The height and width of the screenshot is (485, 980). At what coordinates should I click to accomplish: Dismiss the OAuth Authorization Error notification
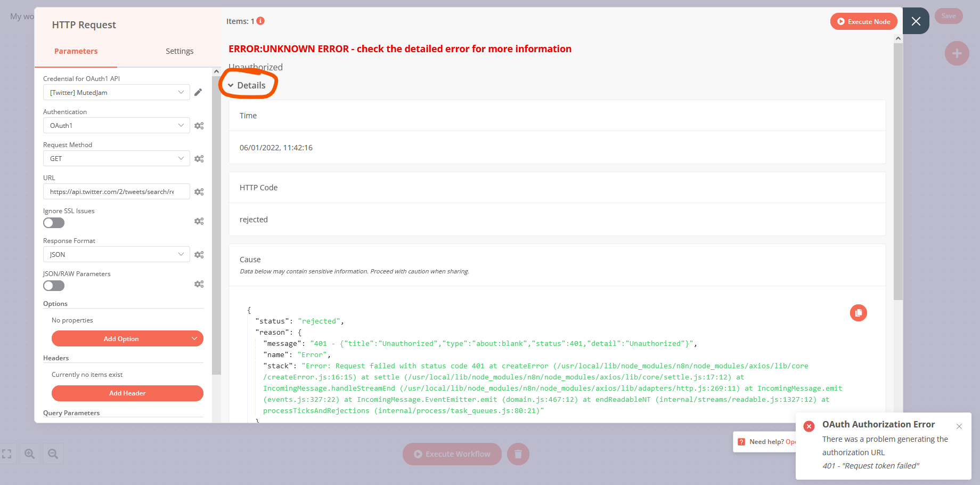(x=959, y=426)
